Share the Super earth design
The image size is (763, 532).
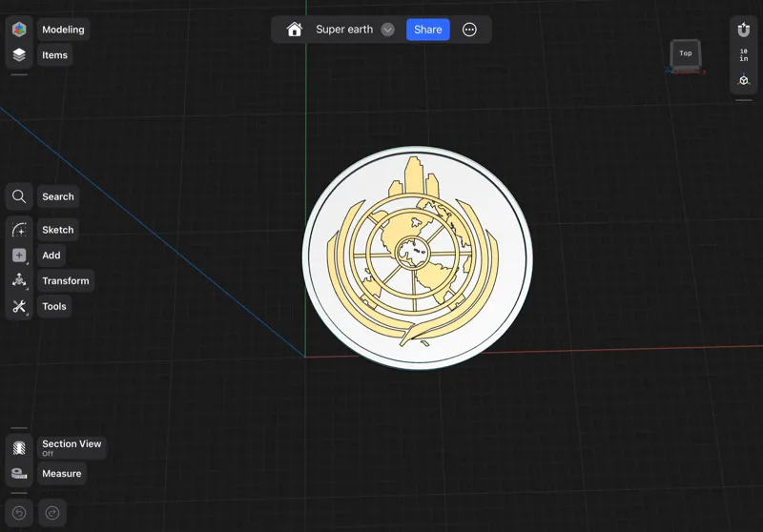[427, 30]
